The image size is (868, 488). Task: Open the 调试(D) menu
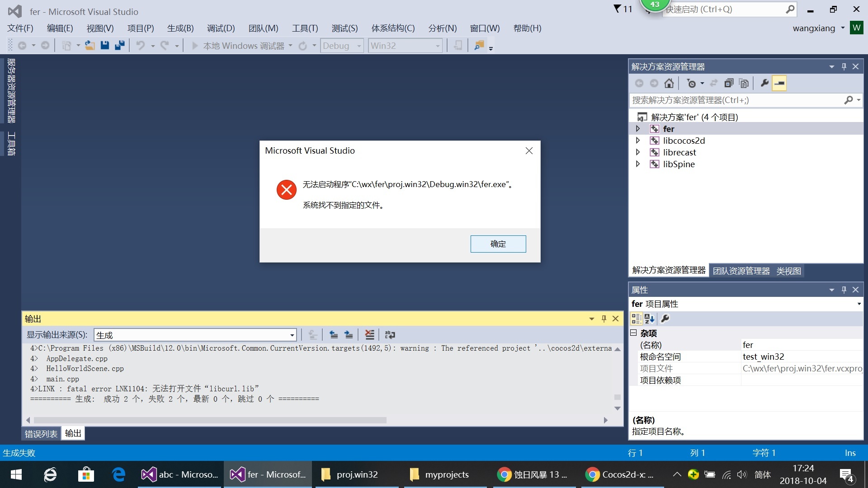coord(221,28)
